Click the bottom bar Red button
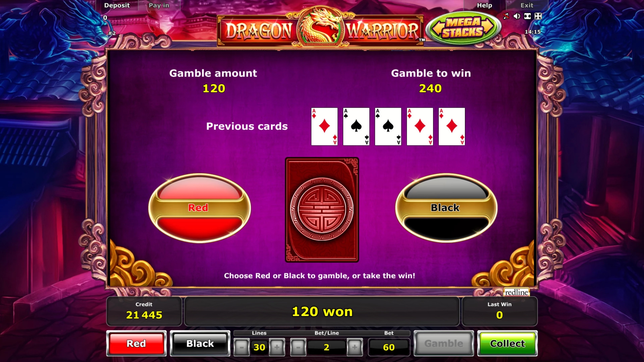 click(x=136, y=343)
